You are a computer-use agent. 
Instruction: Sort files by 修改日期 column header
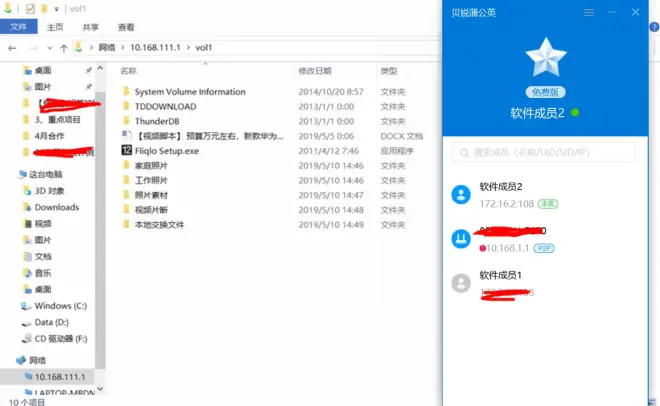[315, 71]
